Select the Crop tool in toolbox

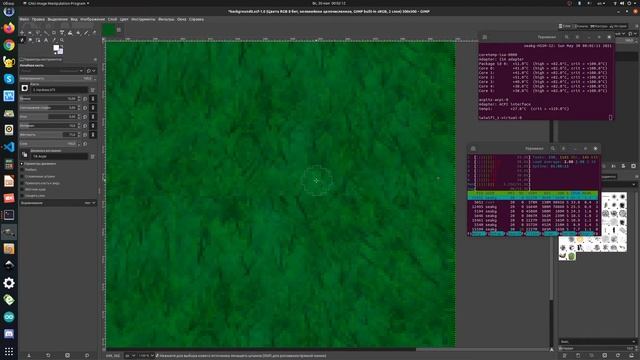pyautogui.click(x=54, y=32)
